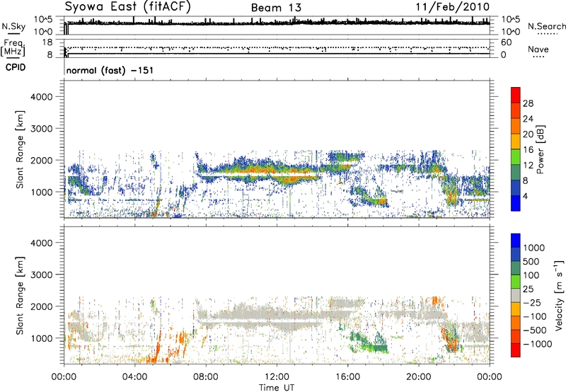Viewport: 566px width, 392px height.
Task: Click the "60" Nave axis tick label
Action: coord(506,42)
